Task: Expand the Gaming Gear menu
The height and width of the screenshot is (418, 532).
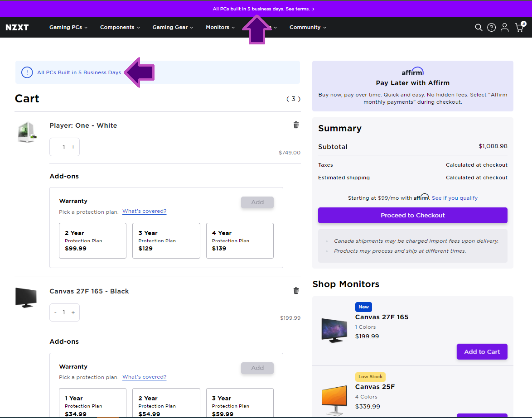Action: coord(173,28)
